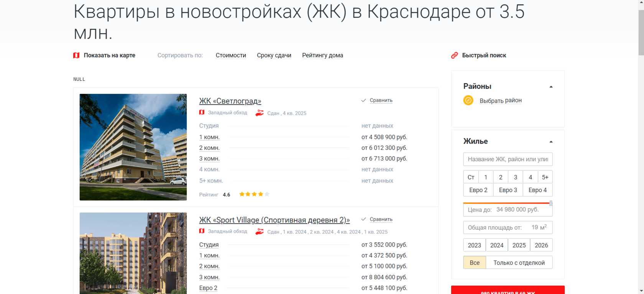Toggle the Евро 3 filter

point(508,190)
